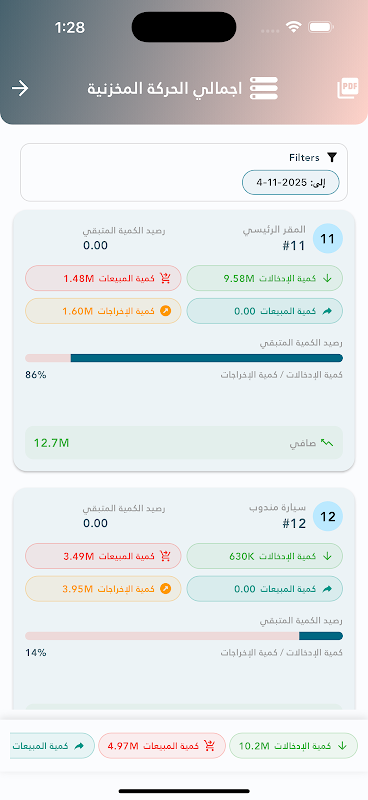Screen dimensions: 368x800
Task: Tap the 3.95M كمية الإخراجات chip
Action: coord(103,589)
